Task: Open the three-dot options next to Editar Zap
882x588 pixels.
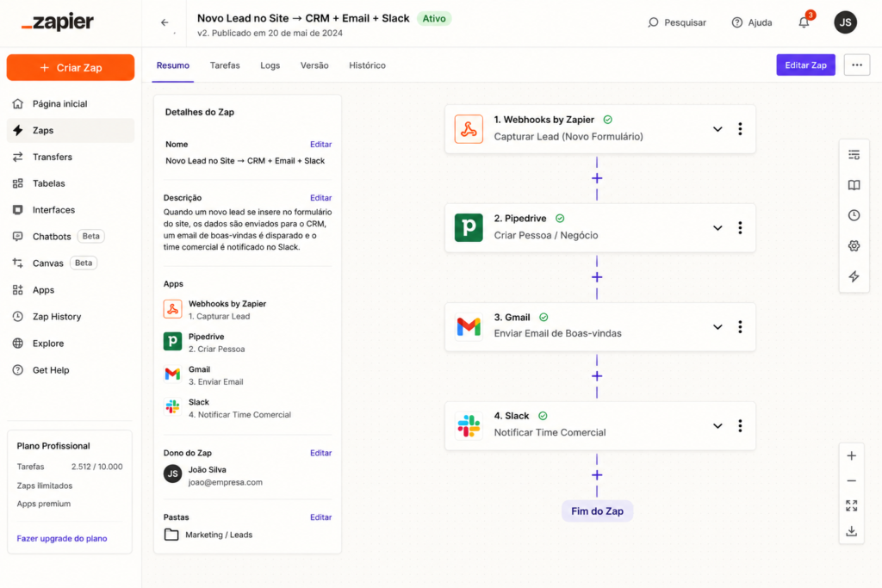Action: tap(857, 65)
